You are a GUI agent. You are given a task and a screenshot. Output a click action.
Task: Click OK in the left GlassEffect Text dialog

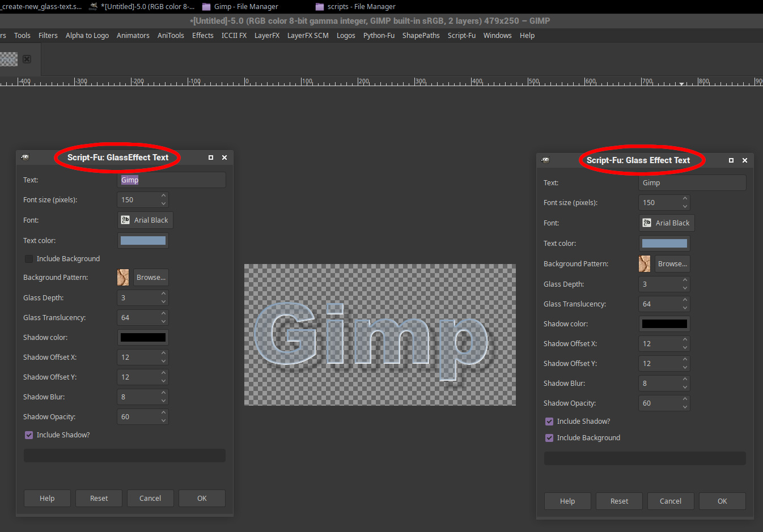tap(202, 499)
